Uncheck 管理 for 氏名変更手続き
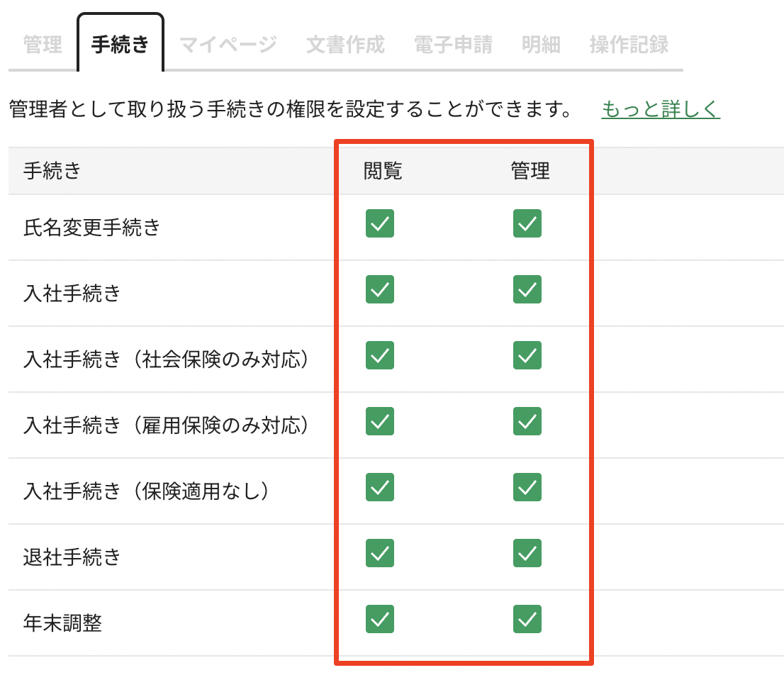The image size is (784, 675). 527,223
